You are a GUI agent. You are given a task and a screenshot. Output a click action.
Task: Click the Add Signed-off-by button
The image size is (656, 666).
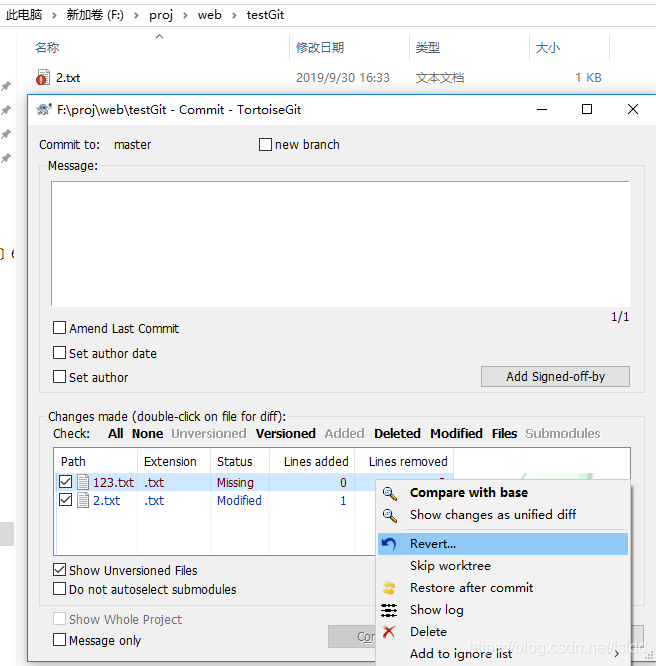click(x=555, y=377)
